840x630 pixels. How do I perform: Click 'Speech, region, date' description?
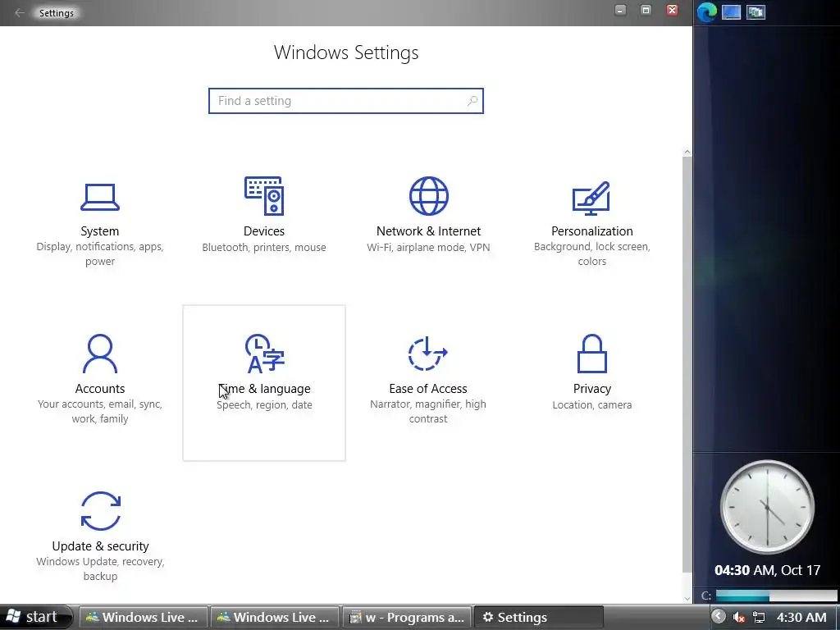tap(264, 404)
